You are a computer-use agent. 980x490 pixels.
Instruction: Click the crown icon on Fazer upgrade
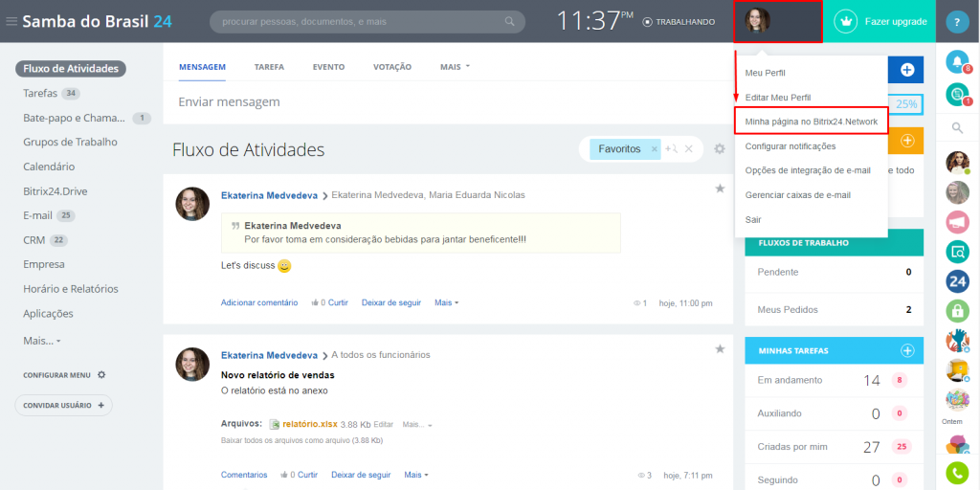(847, 21)
